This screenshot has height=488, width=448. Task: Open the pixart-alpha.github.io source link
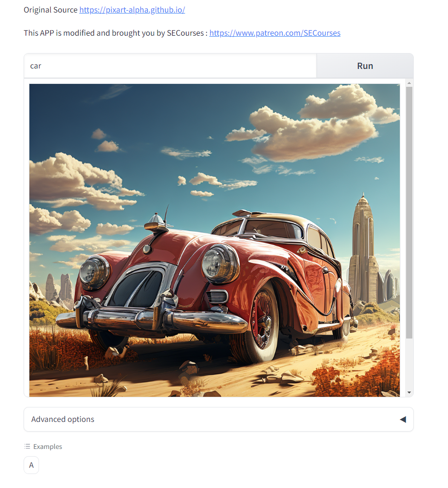click(x=132, y=10)
